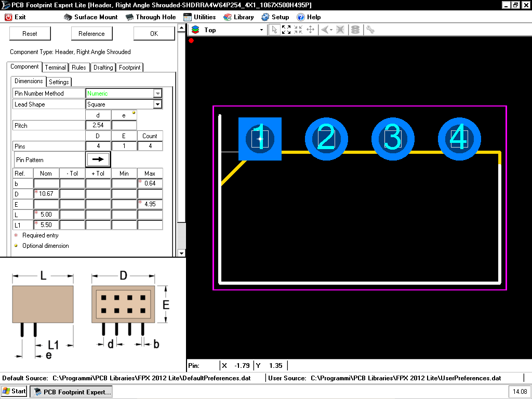This screenshot has height=399, width=532.
Task: Click the scroll down arrow in left panel
Action: [181, 253]
